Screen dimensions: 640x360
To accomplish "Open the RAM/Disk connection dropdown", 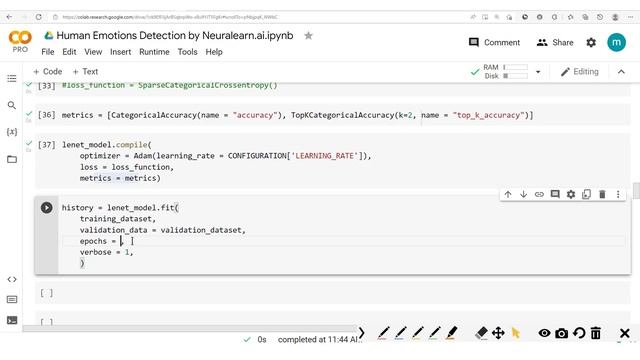I will coord(538,72).
